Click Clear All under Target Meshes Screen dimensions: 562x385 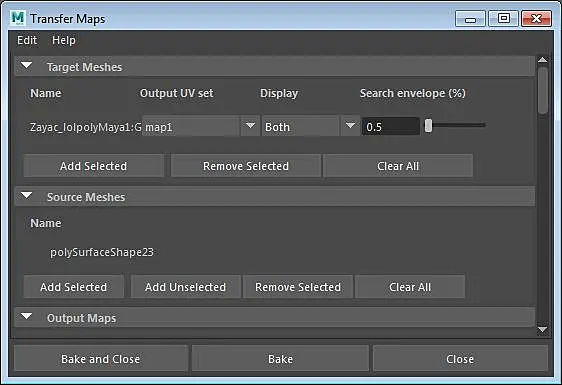point(398,166)
